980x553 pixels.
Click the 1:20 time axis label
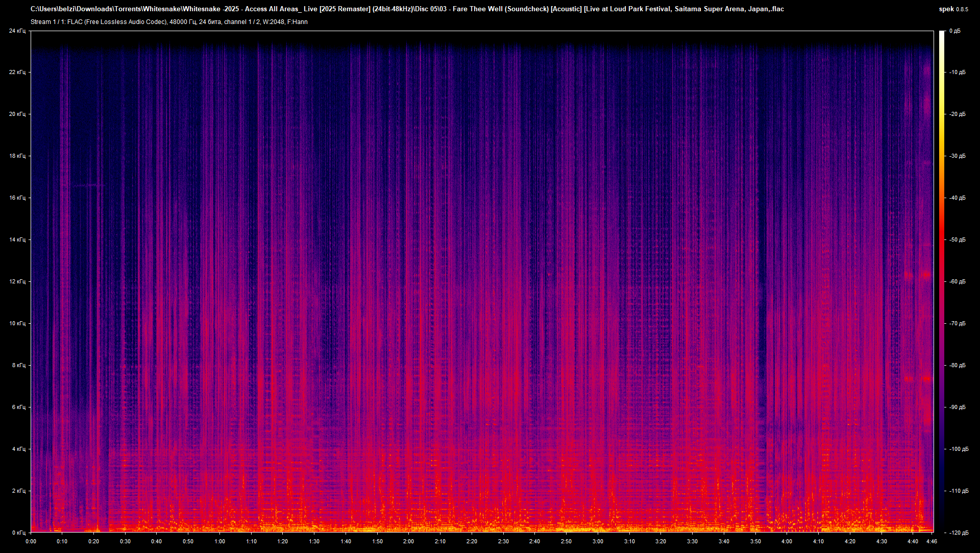click(282, 541)
